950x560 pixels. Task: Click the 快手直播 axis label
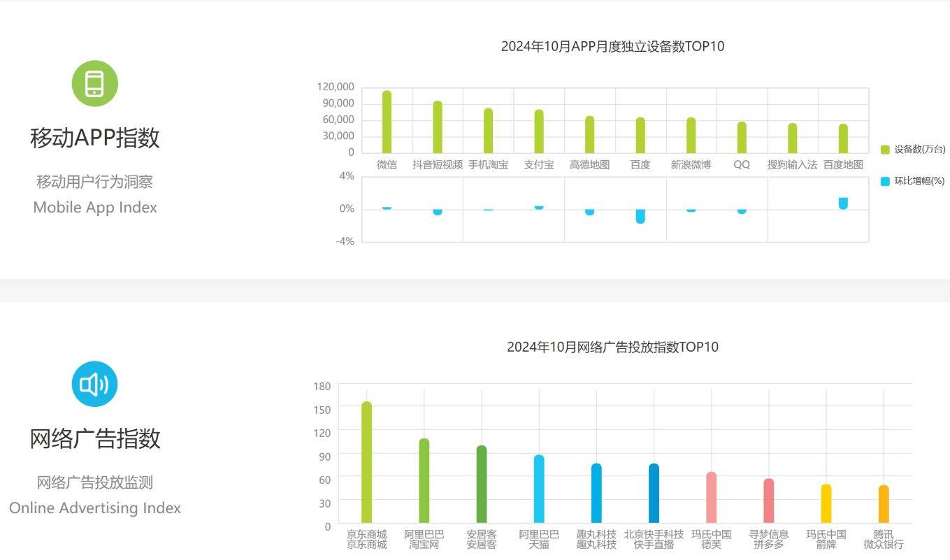tap(654, 545)
